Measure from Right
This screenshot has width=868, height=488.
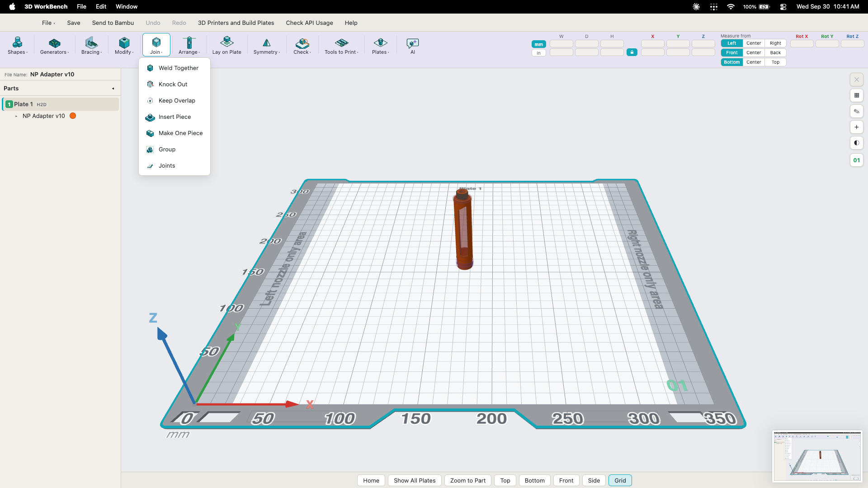pyautogui.click(x=775, y=43)
